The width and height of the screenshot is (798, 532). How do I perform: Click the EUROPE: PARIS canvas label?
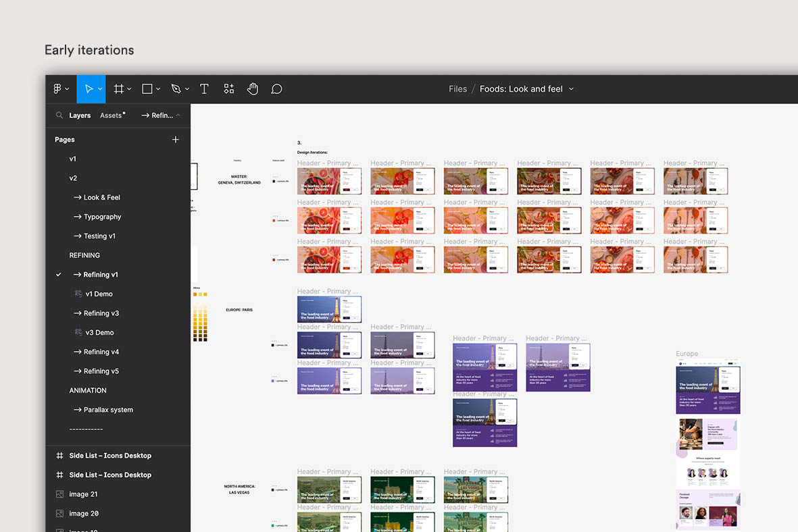click(239, 310)
